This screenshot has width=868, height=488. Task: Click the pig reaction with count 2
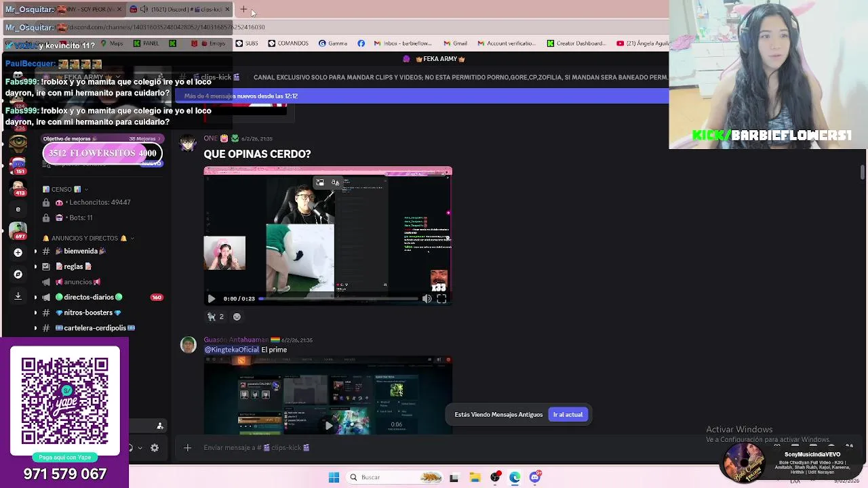coord(216,317)
